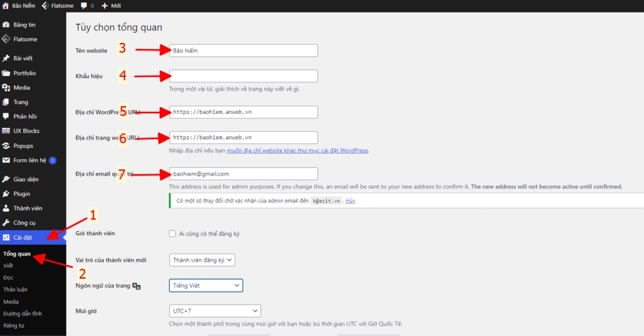Open Công cụ wrench icon
Screen dimensions: 644x336
coord(6,223)
